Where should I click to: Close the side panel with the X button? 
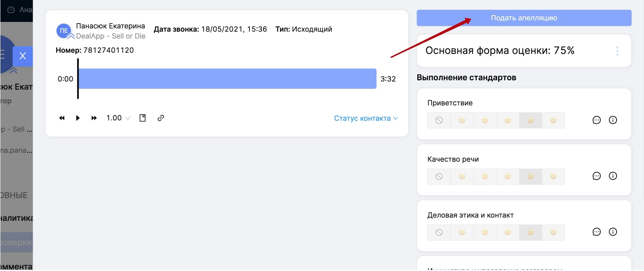pos(23,56)
